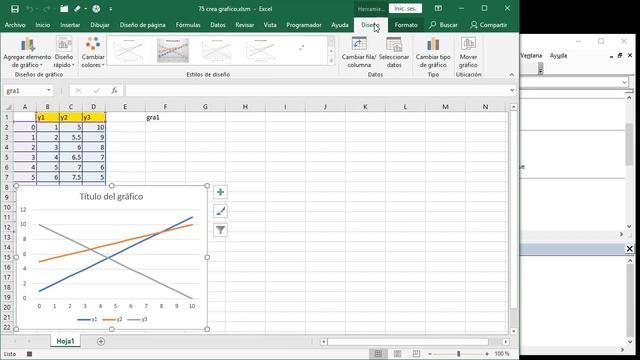
Task: Open Cambiar colores palette
Action: point(93,53)
